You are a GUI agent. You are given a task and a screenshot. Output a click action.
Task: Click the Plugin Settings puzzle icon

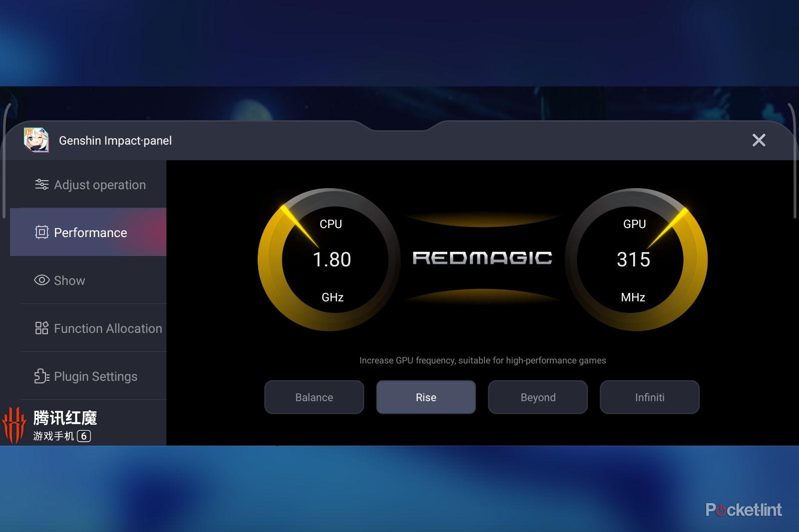pos(42,376)
